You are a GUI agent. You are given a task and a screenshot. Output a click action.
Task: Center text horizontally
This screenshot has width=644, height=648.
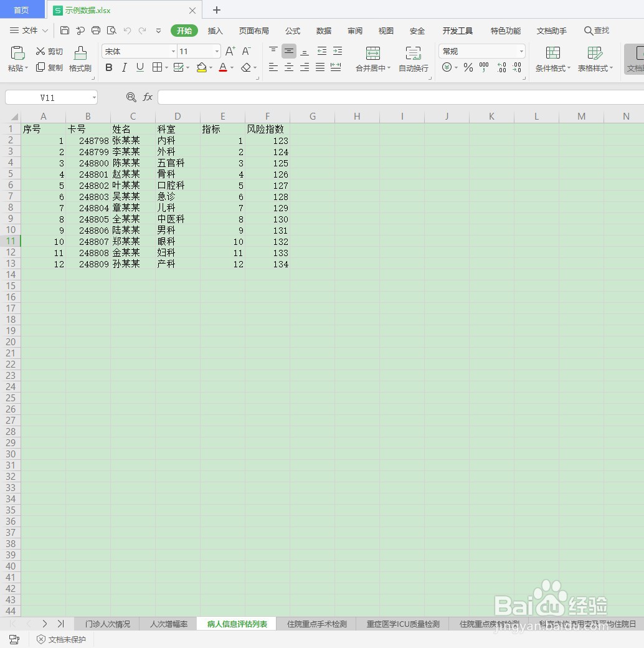[x=289, y=67]
